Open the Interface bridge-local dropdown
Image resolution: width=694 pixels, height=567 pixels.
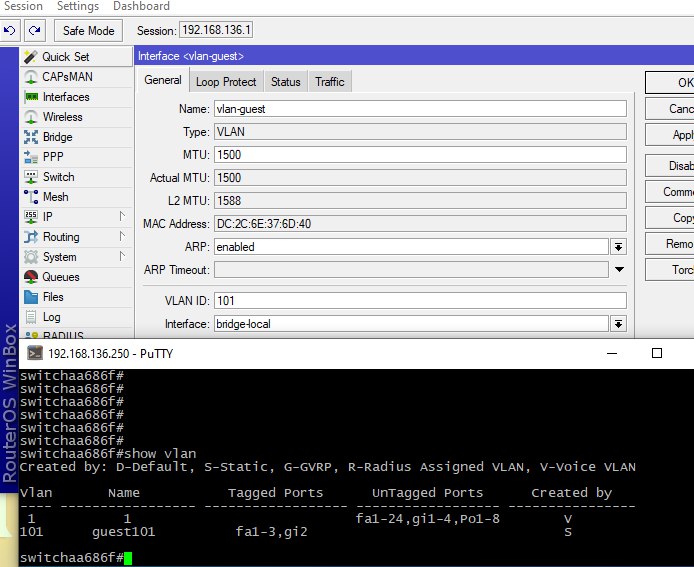[x=618, y=324]
